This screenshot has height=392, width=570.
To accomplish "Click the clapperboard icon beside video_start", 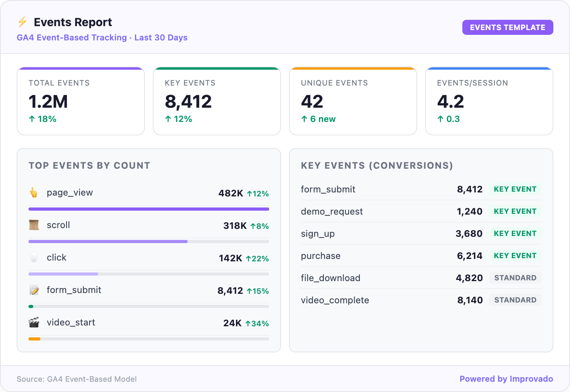I will pyautogui.click(x=34, y=322).
